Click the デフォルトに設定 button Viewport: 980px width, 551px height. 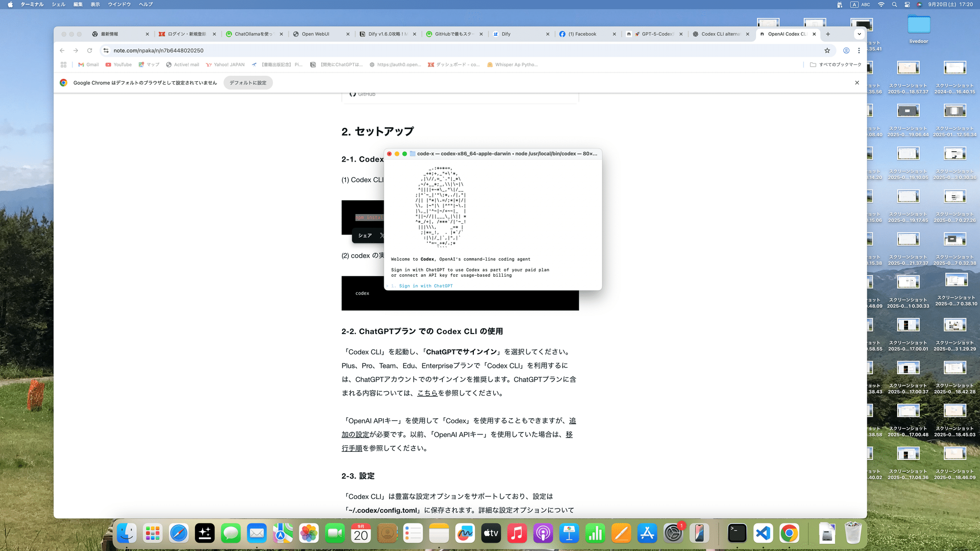click(x=248, y=82)
